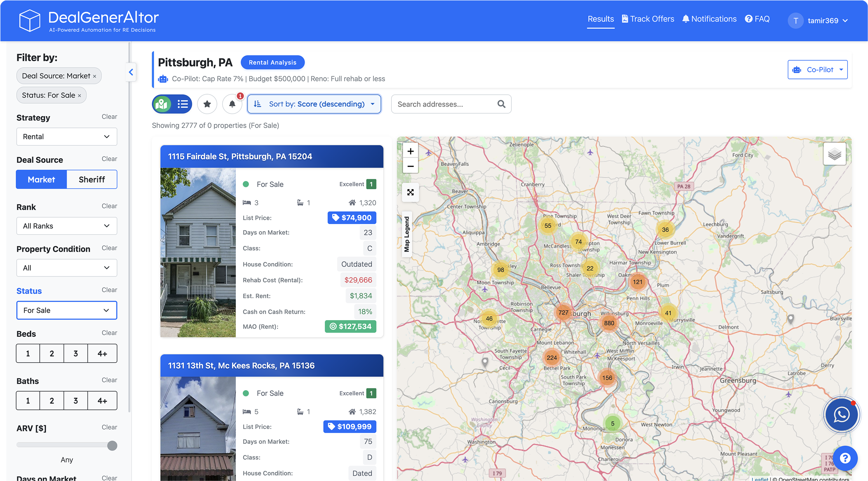Switch to list view icon
868x481 pixels.
click(x=183, y=104)
